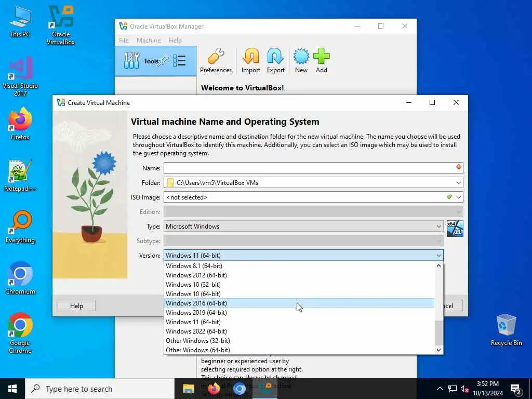Select Windows 10 (64-bit) from version list
Screen dimensions: 532x399
click(x=299, y=294)
